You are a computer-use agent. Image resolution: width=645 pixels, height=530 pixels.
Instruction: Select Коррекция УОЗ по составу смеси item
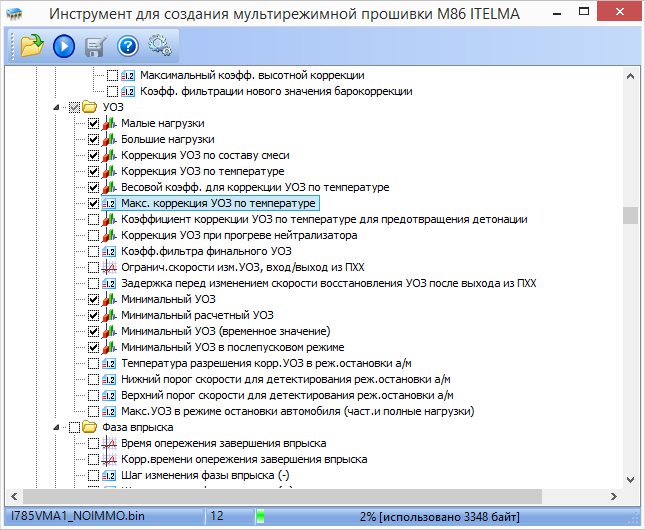(x=203, y=155)
